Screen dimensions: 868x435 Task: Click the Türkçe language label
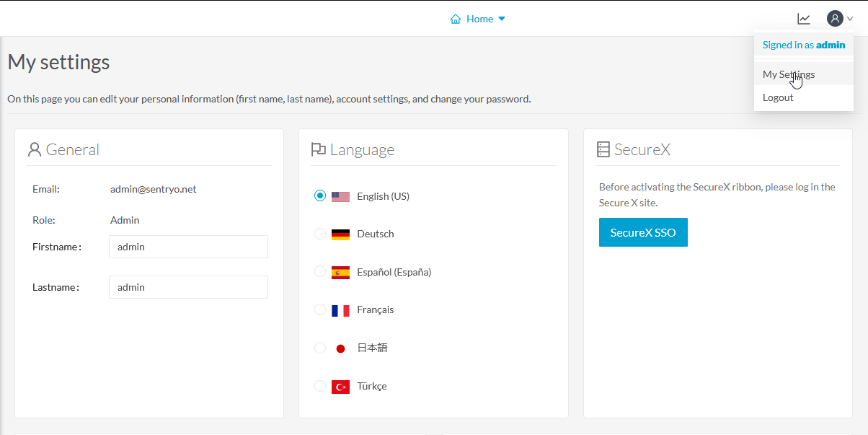372,386
